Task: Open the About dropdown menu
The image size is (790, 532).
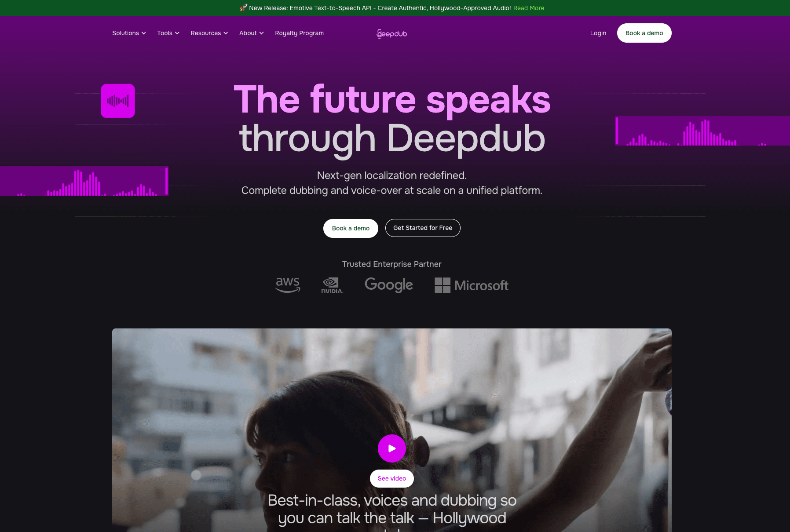Action: click(252, 33)
